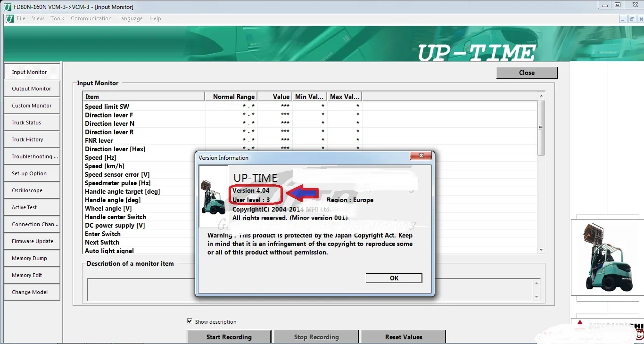644x344 pixels.
Task: Click the Max Value column header
Action: point(345,97)
